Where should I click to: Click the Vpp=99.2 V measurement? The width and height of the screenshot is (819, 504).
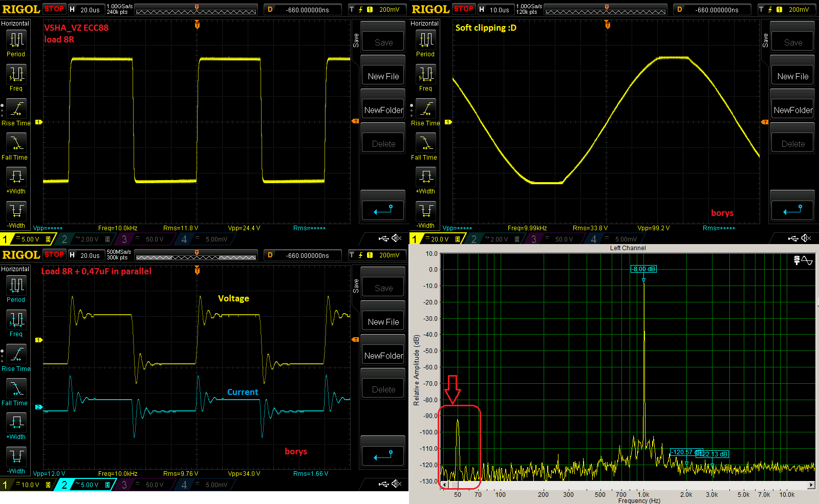click(654, 228)
